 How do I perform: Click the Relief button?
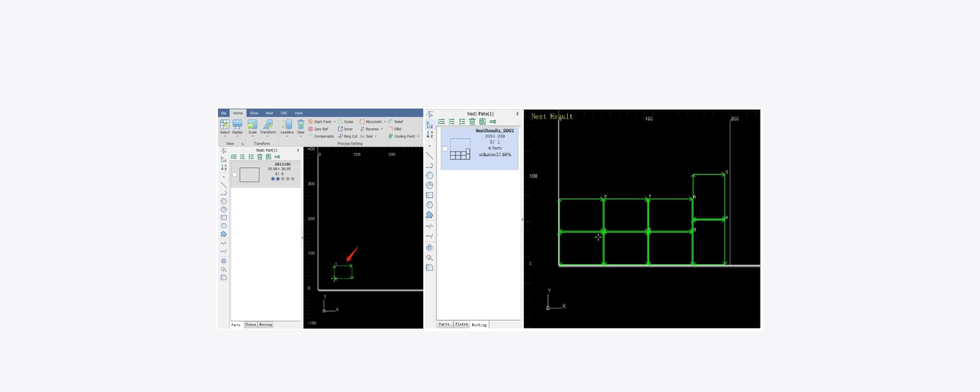click(x=396, y=122)
